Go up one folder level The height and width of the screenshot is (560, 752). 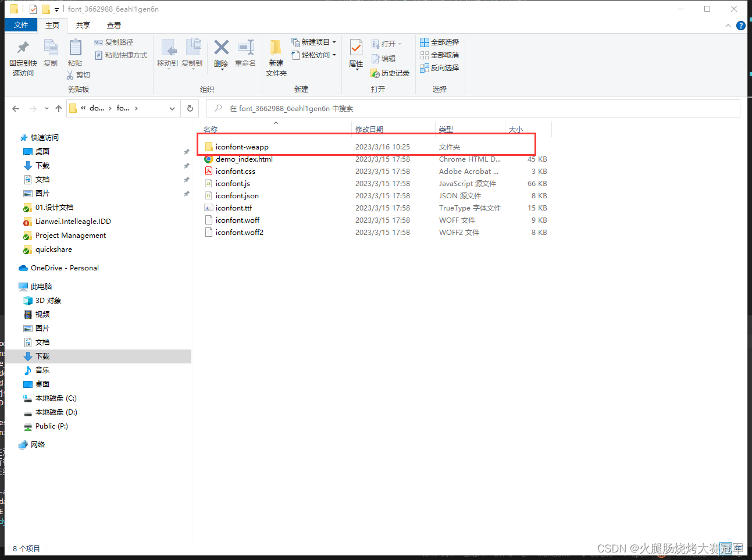pos(59,109)
